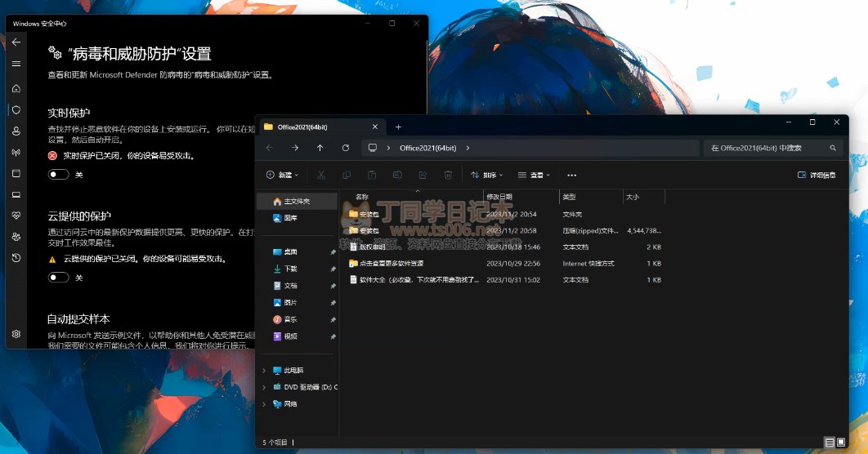The height and width of the screenshot is (454, 868).
Task: Go up one folder level in Explorer
Action: click(x=320, y=148)
